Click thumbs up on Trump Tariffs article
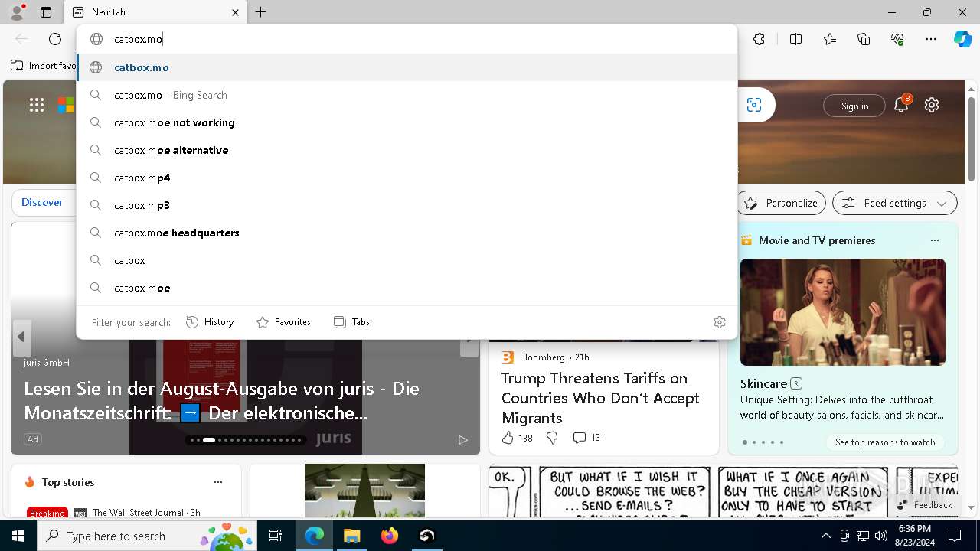This screenshot has height=551, width=980. coord(517,438)
